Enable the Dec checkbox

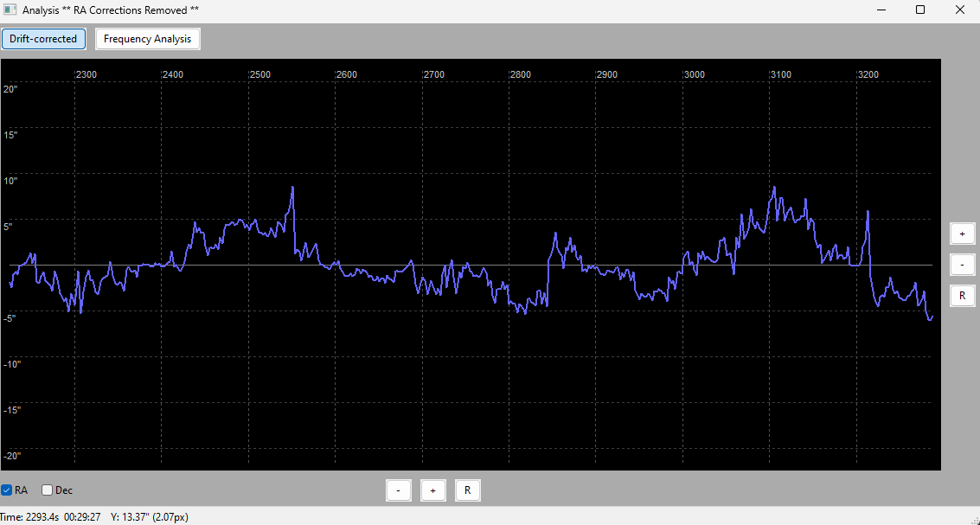(x=47, y=490)
